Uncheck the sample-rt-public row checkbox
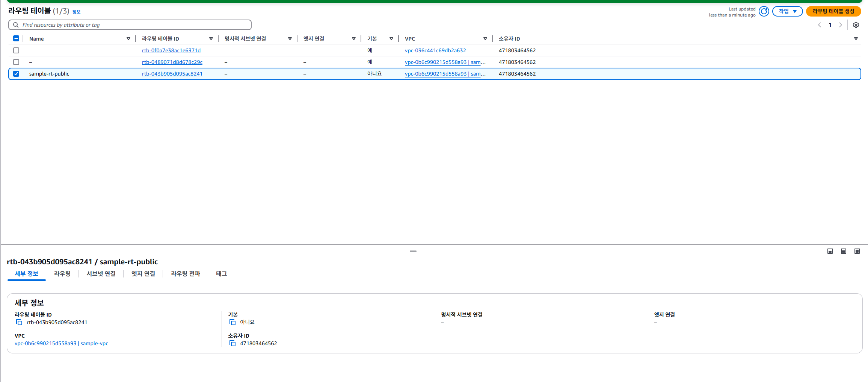 click(x=16, y=74)
